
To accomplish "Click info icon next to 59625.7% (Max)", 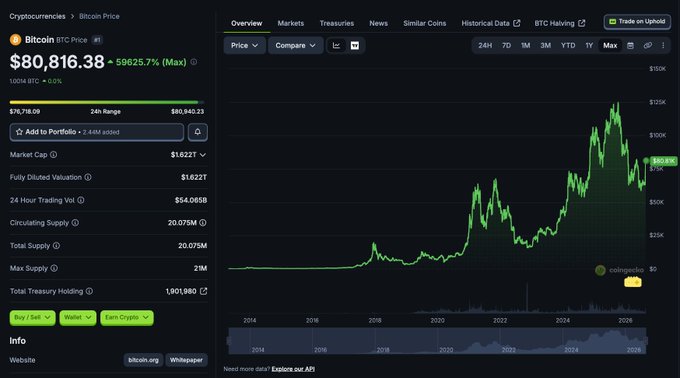I will (x=194, y=62).
